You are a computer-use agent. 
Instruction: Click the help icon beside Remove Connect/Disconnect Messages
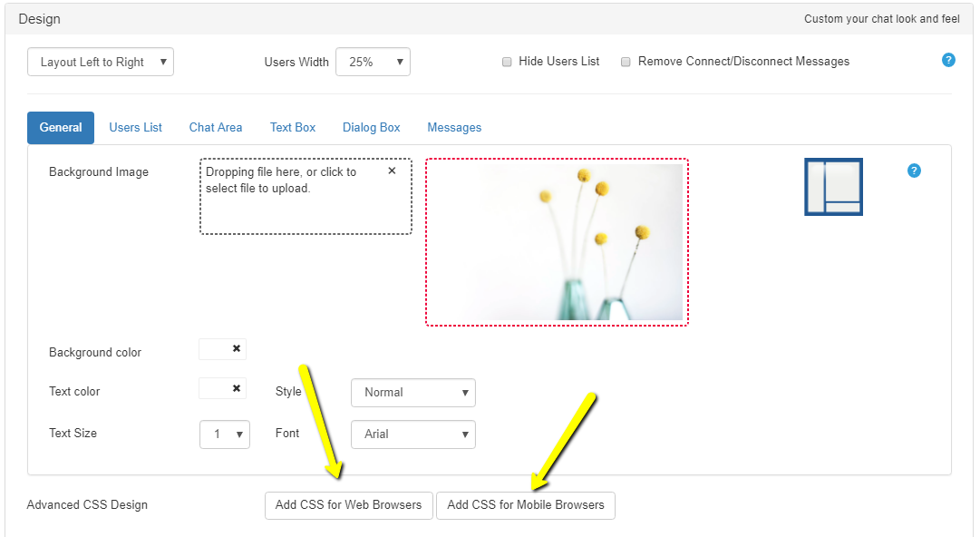click(948, 61)
